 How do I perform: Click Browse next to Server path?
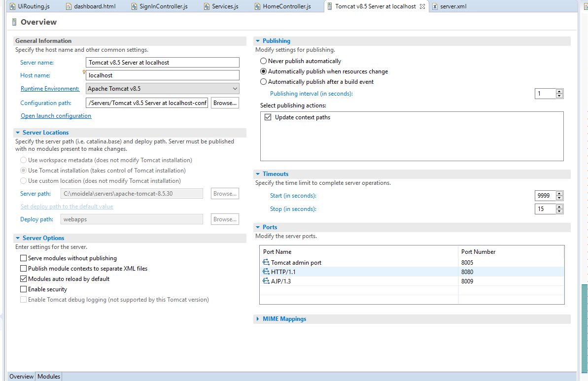click(x=225, y=194)
